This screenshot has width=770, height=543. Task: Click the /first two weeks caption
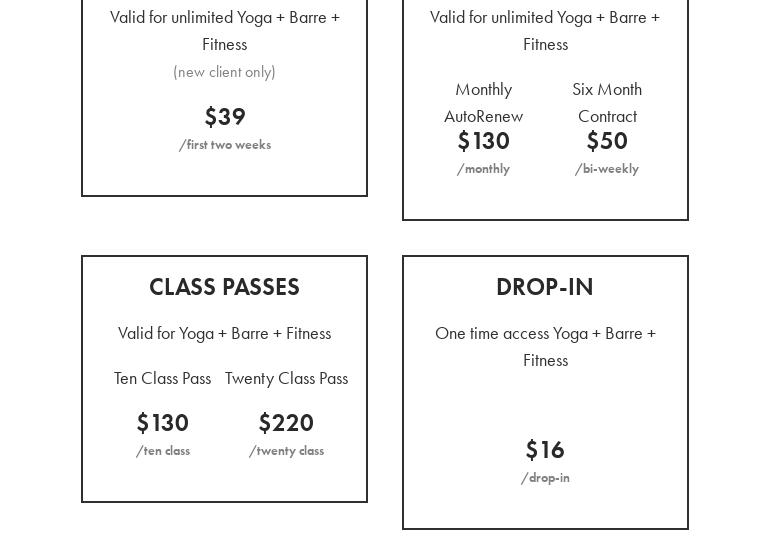point(225,145)
